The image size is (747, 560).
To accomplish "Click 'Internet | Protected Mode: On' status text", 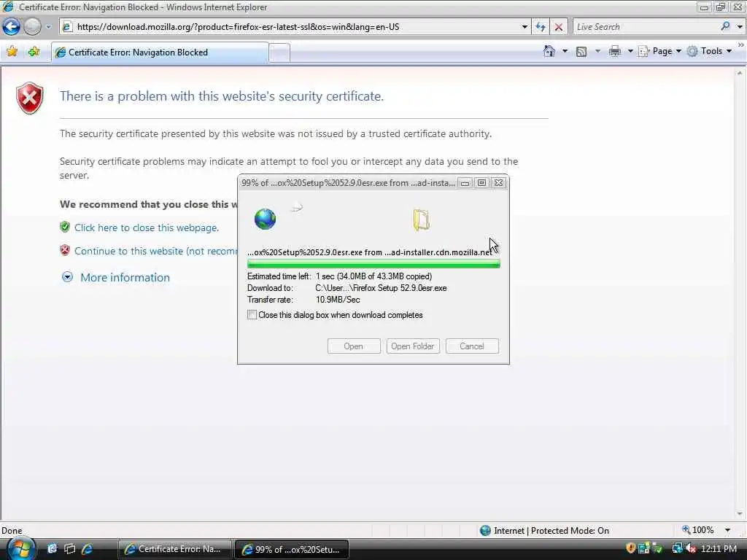I will [x=551, y=531].
